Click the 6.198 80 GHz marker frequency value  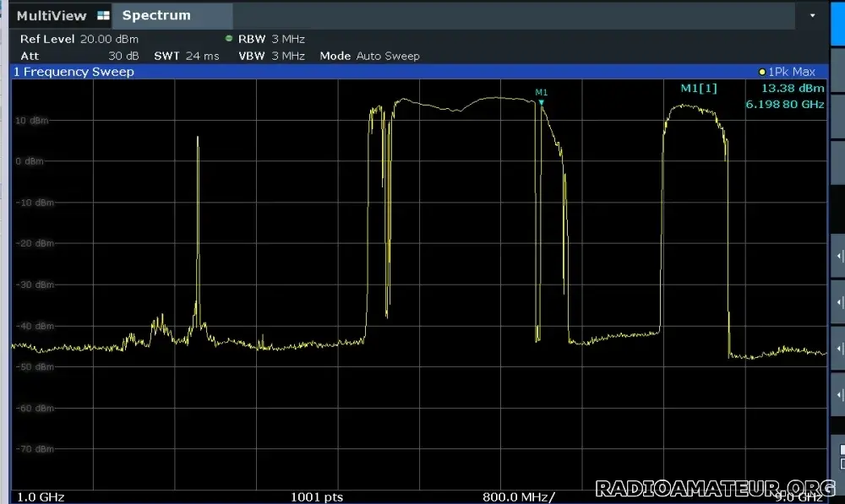tap(783, 105)
